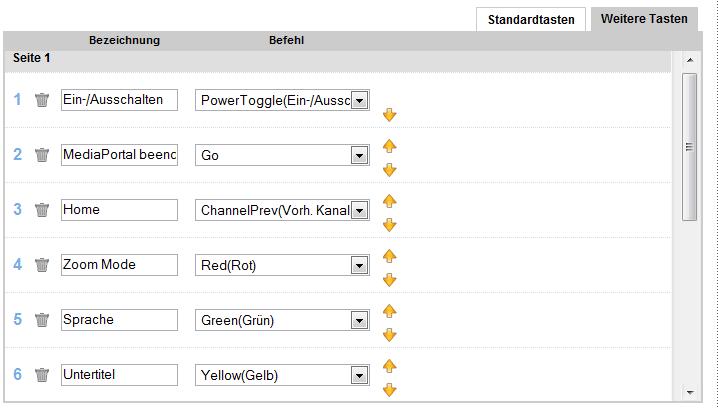The image size is (718, 408).
Task: Click trash icon for MediaPortal beenden row
Action: point(42,155)
